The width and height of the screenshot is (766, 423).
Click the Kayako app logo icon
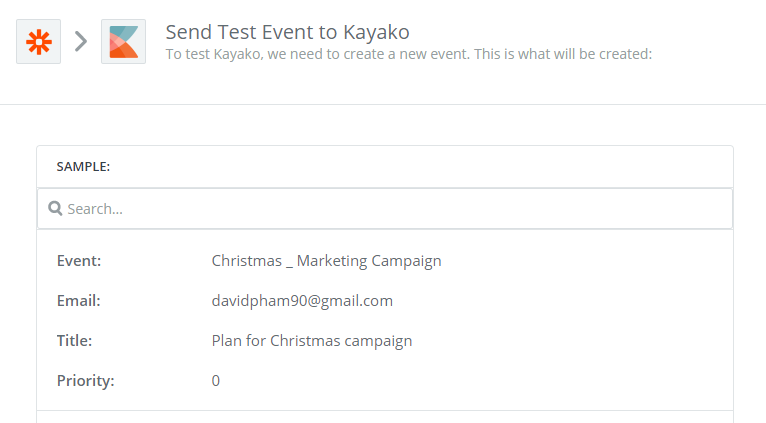[124, 42]
